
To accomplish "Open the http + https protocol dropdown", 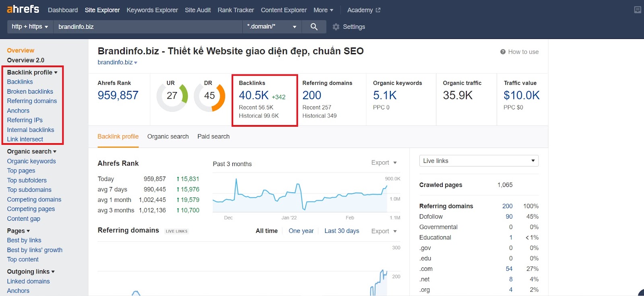I will click(30, 27).
